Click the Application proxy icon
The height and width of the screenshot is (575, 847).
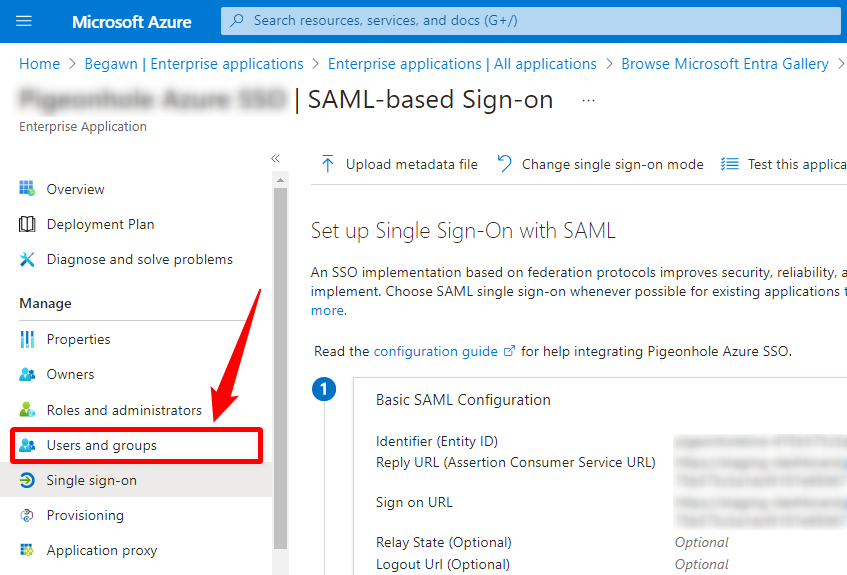pyautogui.click(x=27, y=550)
